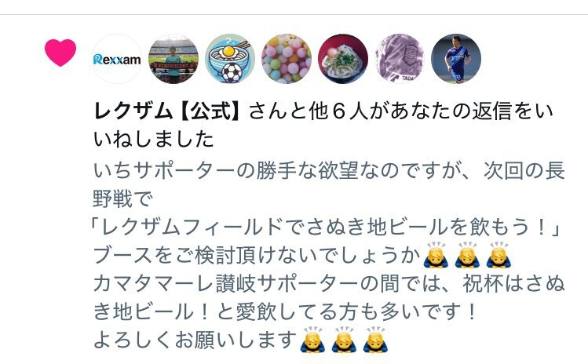588x364 pixels.
Task: Click the pink heart like icon
Action: point(60,53)
